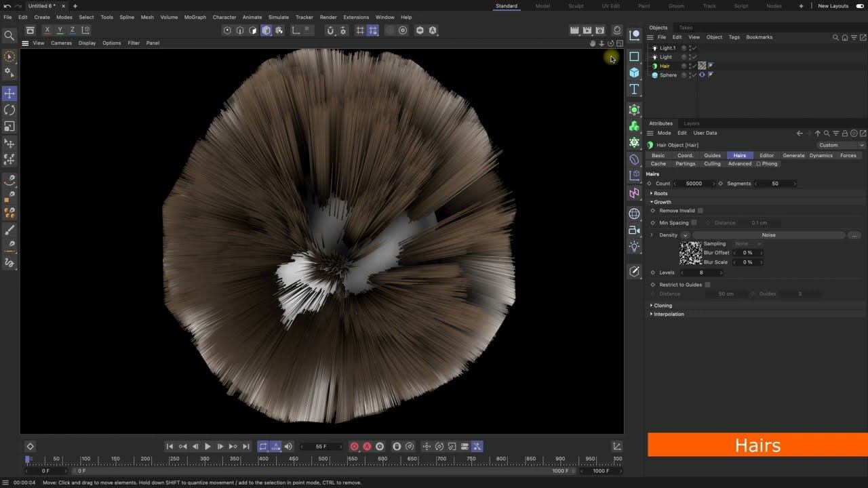
Task: Toggle Hair object enable checkmark
Action: pyautogui.click(x=694, y=66)
